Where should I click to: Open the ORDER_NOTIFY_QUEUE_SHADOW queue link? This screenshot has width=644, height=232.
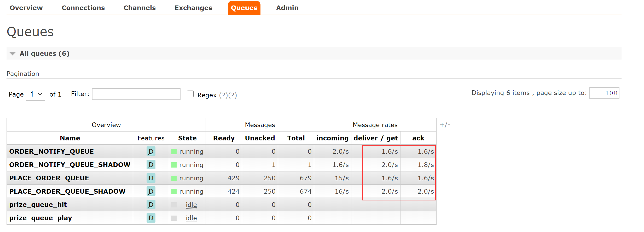coord(70,165)
